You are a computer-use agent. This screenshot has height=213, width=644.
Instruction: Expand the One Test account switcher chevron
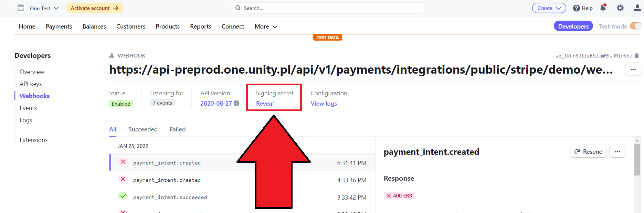[x=56, y=8]
